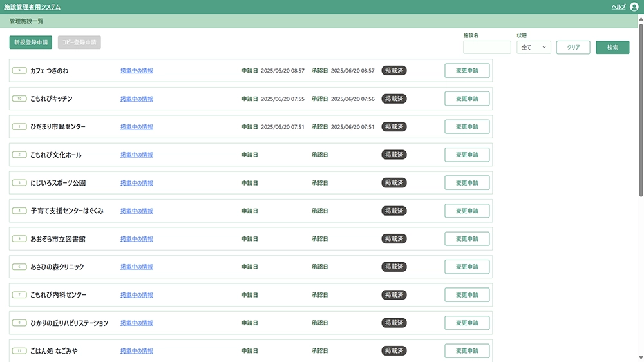Select the にじいろスポーツ公園 facility name
The image size is (644, 362).
pyautogui.click(x=58, y=183)
